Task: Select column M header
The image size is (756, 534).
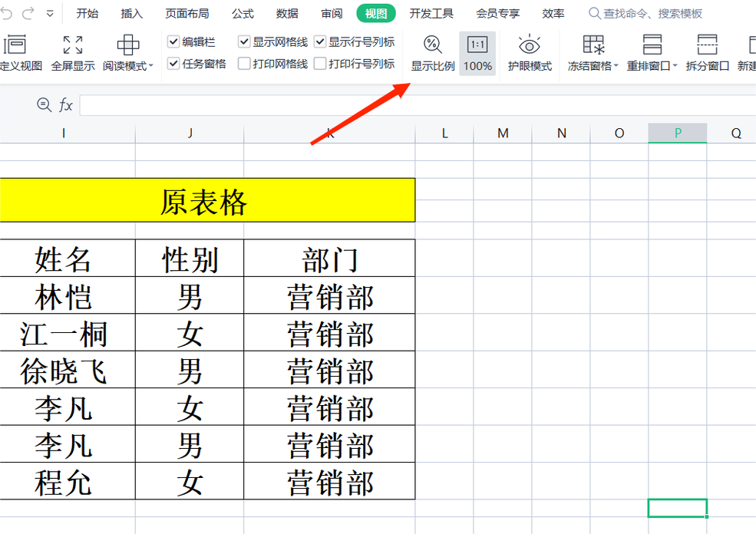Action: click(x=503, y=133)
